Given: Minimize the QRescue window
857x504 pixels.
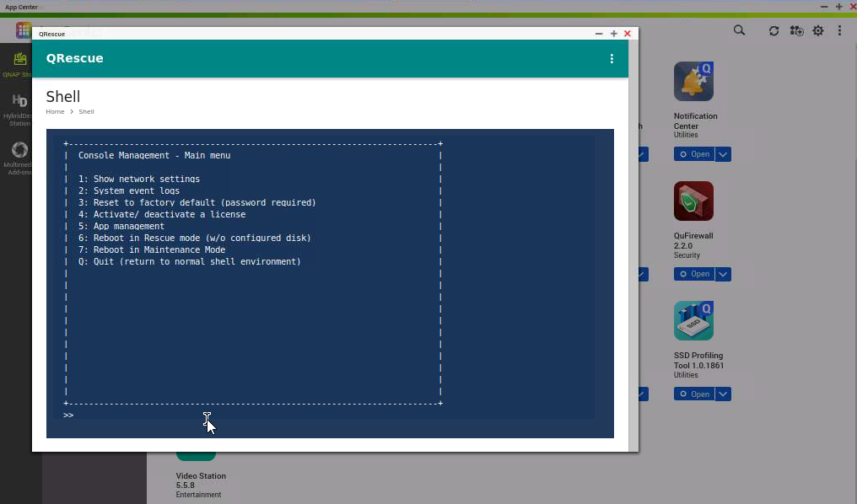Looking at the screenshot, I should pyautogui.click(x=599, y=34).
